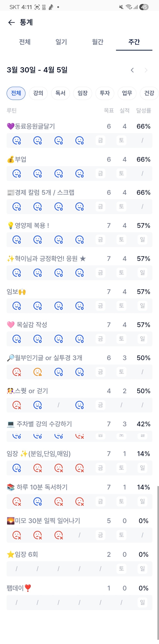
Task: Tap first blue smiley under 임장 (분임,단임,매임)
Action: (x=17, y=468)
